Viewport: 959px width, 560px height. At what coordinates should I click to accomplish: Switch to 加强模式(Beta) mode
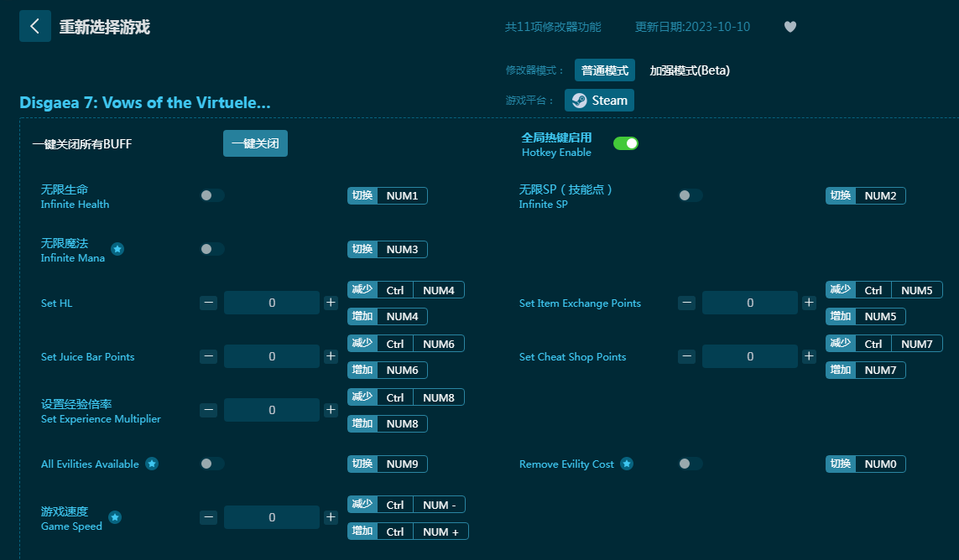pyautogui.click(x=690, y=70)
